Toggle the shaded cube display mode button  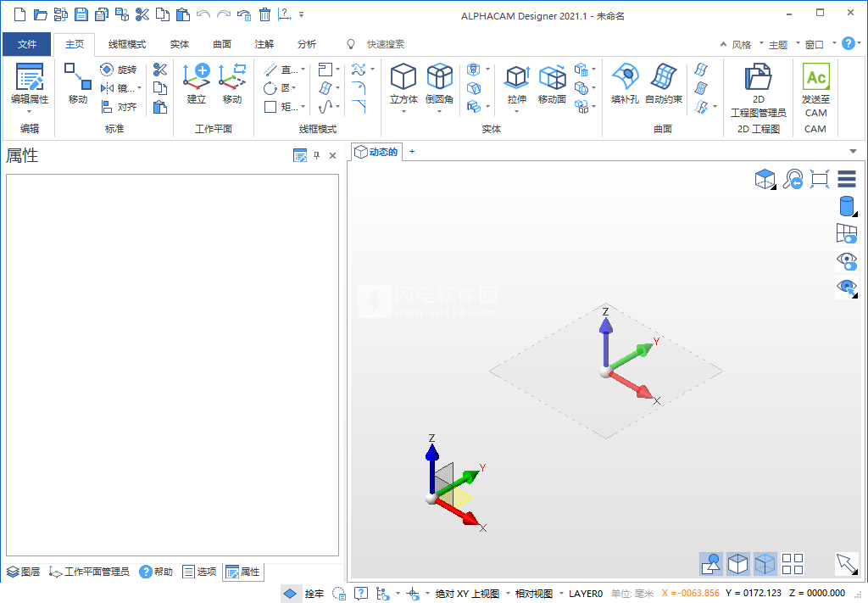[x=738, y=564]
